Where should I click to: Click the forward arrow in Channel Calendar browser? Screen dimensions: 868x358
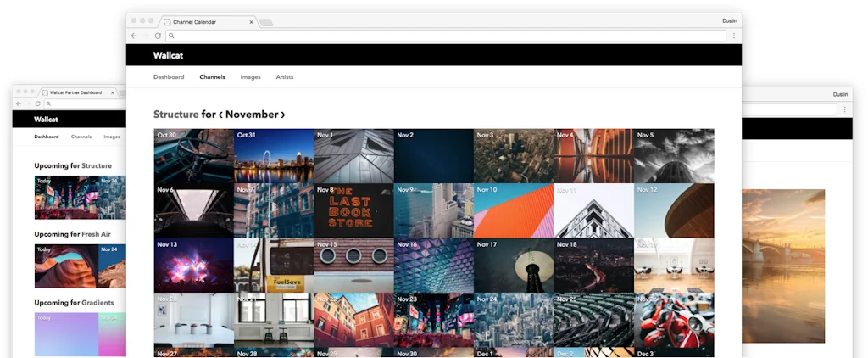(146, 36)
